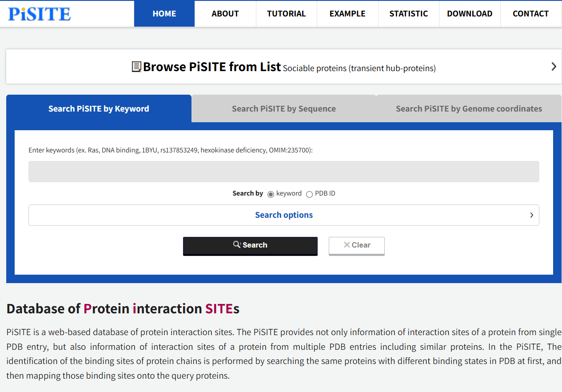Click the PiSITE logo
The width and height of the screenshot is (562, 392).
click(40, 14)
